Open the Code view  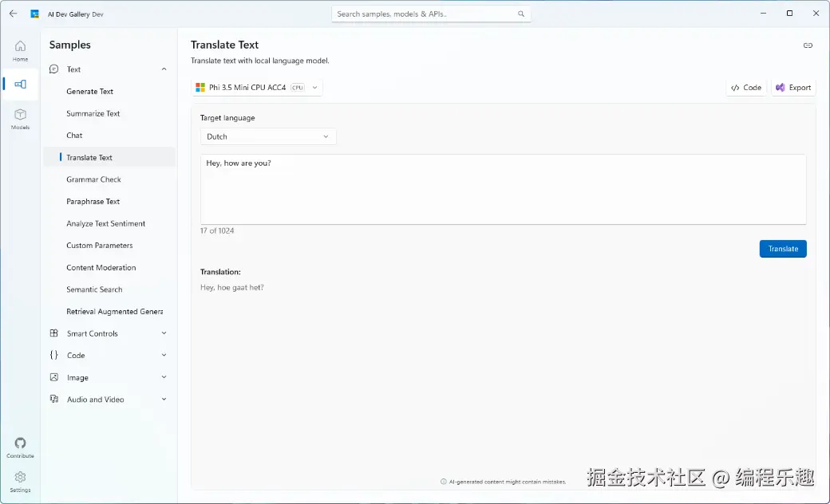click(x=745, y=88)
